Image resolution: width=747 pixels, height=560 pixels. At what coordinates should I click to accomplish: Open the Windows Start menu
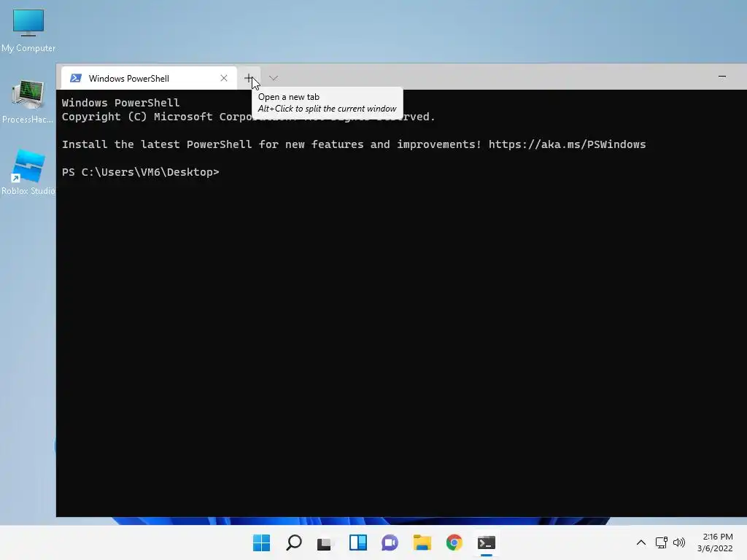[x=262, y=542]
